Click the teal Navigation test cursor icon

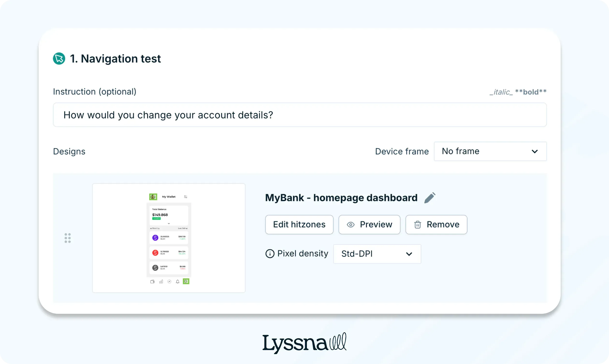coord(59,59)
